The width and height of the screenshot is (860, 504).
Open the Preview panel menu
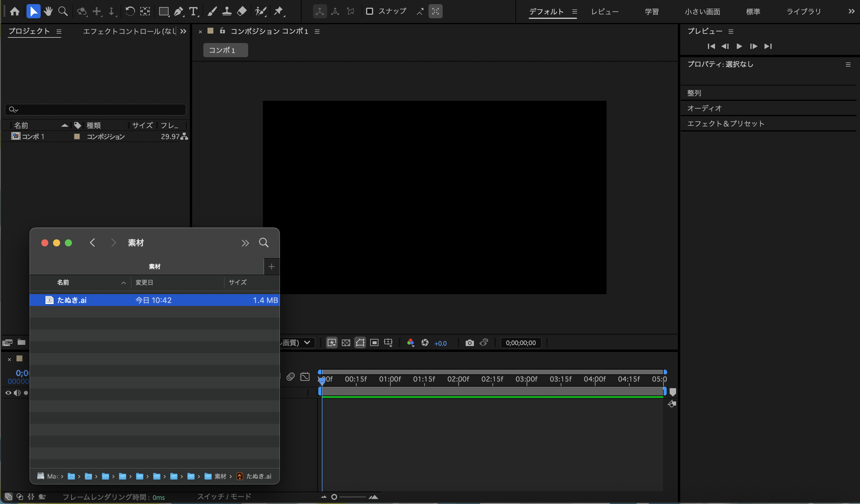[731, 32]
